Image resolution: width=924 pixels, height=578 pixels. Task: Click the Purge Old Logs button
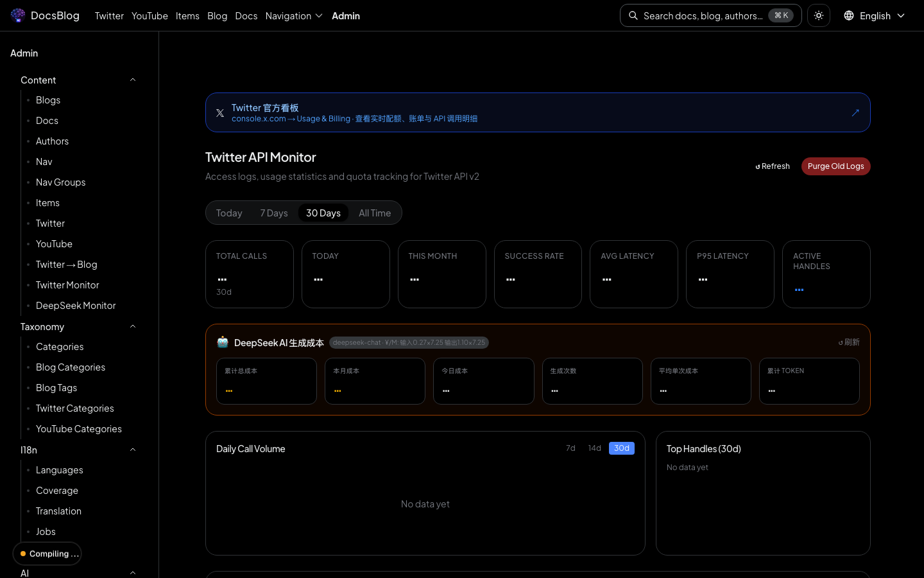pos(835,166)
